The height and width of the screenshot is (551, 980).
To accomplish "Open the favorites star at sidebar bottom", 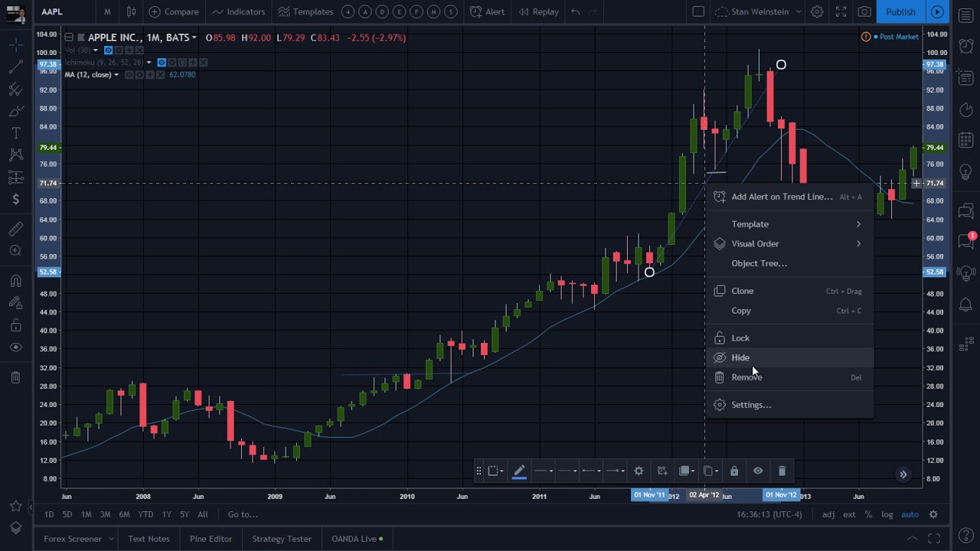I will pos(15,506).
